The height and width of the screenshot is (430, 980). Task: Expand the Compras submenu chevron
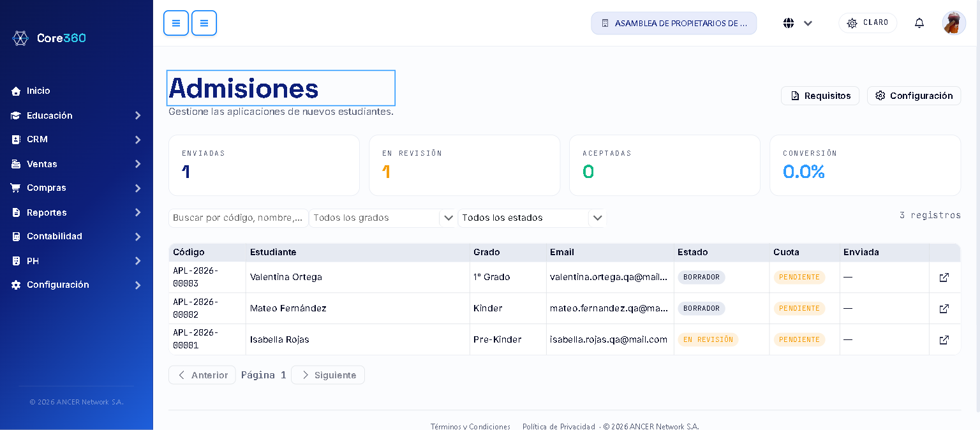pos(138,188)
